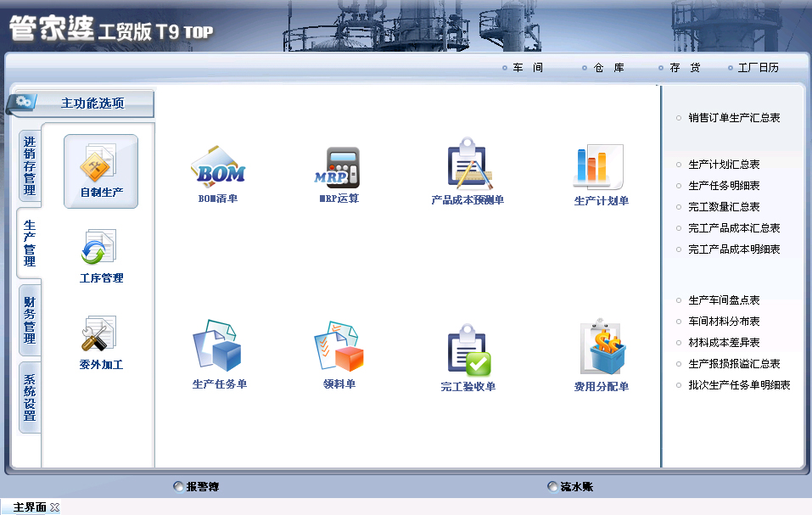Screen dimensions: 812x515
Task: Switch to the 系统设置 vertical tab
Action: [x=30, y=397]
